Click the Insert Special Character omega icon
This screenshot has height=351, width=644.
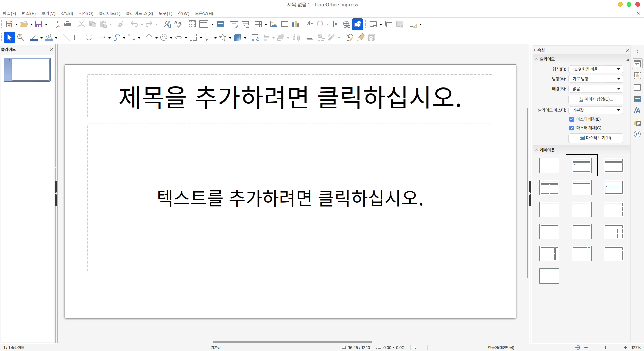(320, 24)
